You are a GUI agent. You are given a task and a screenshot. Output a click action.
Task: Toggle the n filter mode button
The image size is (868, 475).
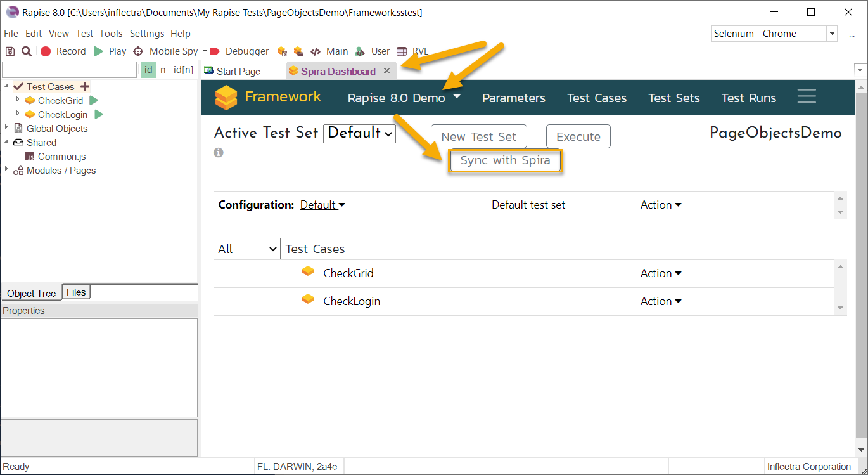tap(163, 70)
